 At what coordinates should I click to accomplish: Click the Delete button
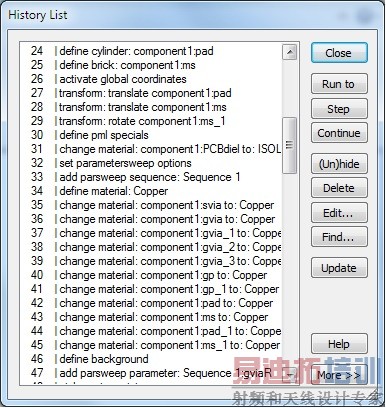pos(339,188)
